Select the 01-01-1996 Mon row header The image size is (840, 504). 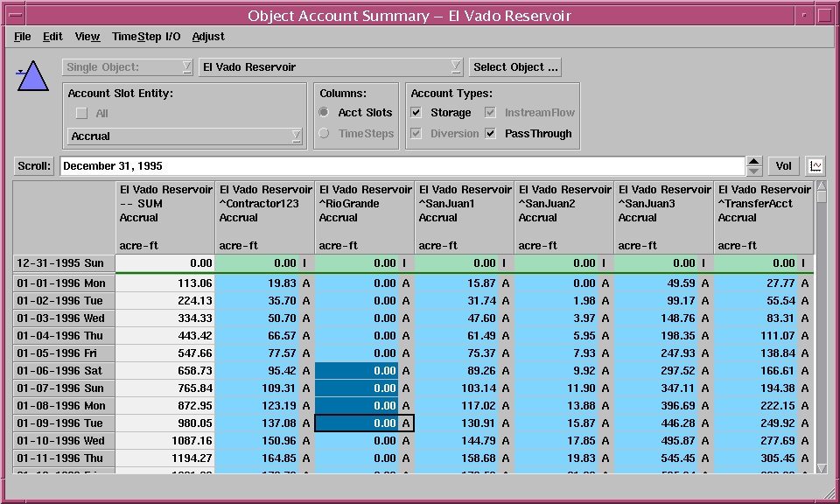(64, 283)
